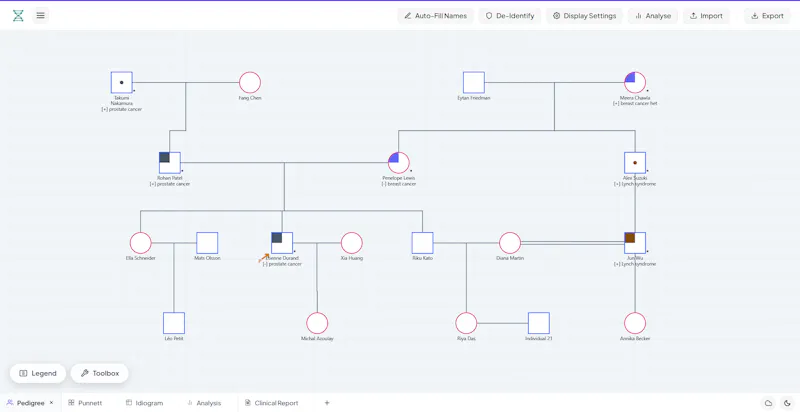
Task: Open Display Settings
Action: [584, 16]
